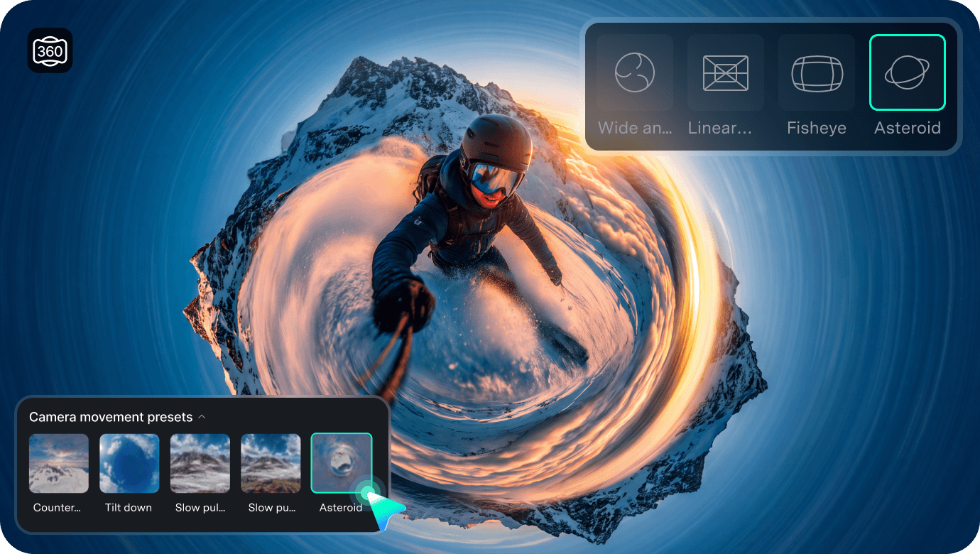Select the Linear projection icon

(x=726, y=72)
